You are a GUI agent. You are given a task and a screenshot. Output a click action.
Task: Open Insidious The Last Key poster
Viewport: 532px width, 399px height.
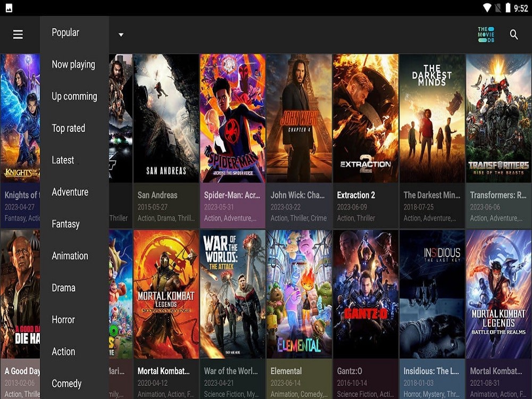432,294
